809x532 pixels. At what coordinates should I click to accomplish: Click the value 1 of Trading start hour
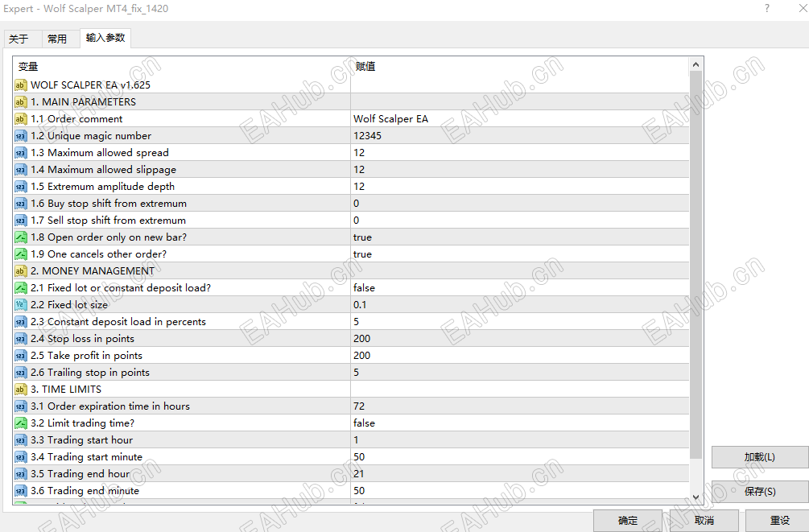(x=356, y=440)
